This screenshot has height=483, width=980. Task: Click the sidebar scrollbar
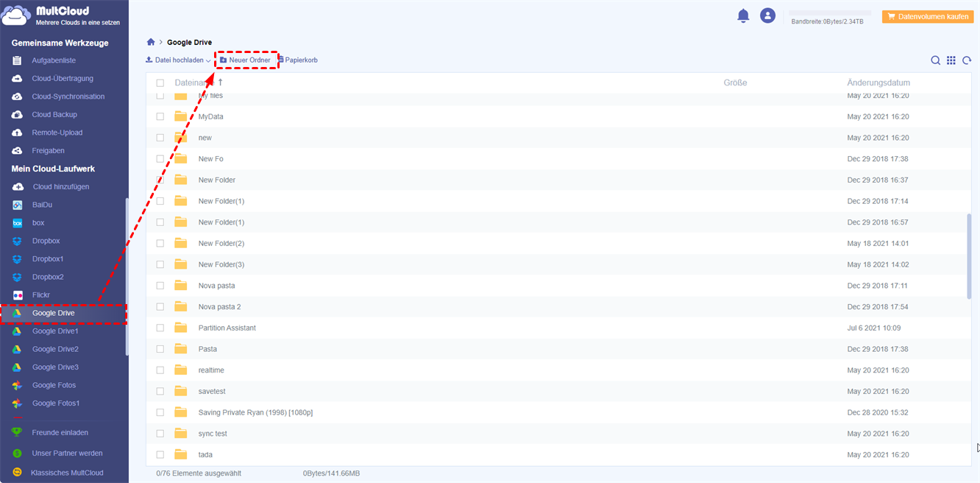127,276
